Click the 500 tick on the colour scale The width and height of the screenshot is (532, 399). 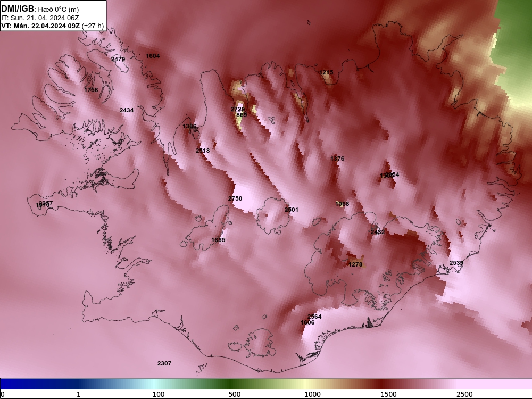point(235,394)
